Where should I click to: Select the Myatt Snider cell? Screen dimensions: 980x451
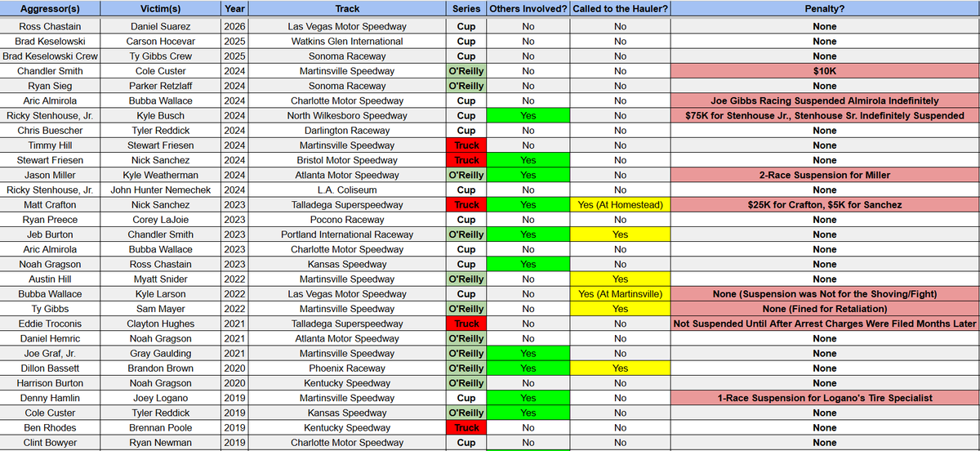click(x=160, y=279)
